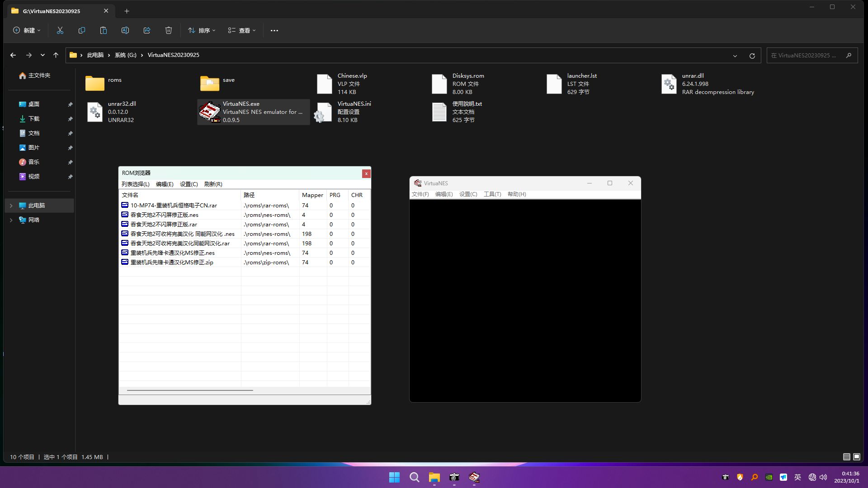Open the 查看 (View) dropdown
This screenshot has width=868, height=488.
(x=242, y=30)
